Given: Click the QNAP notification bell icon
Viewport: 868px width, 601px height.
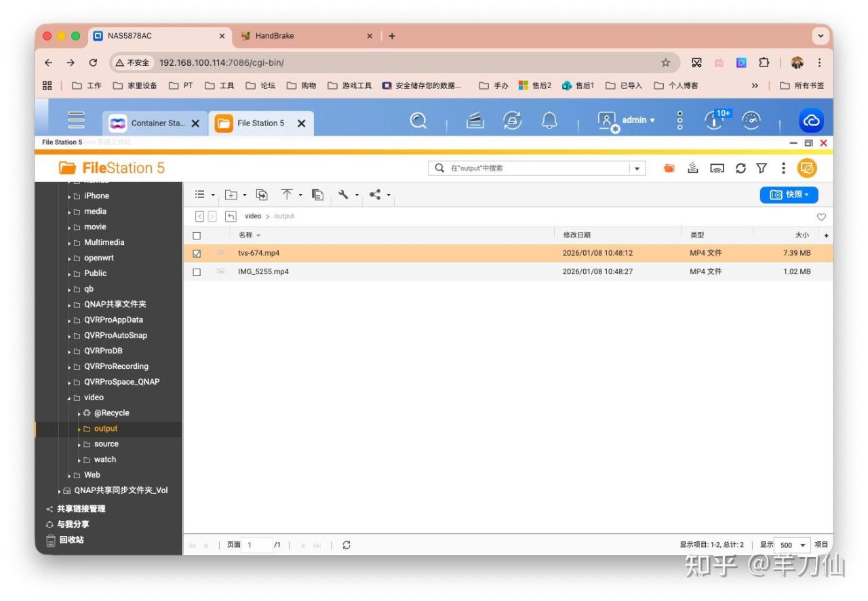Looking at the screenshot, I should (549, 121).
